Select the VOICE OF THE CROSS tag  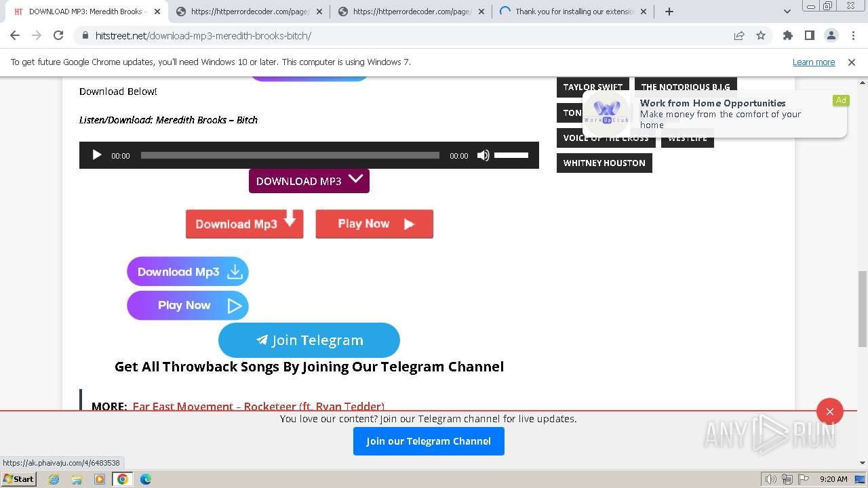click(x=606, y=138)
